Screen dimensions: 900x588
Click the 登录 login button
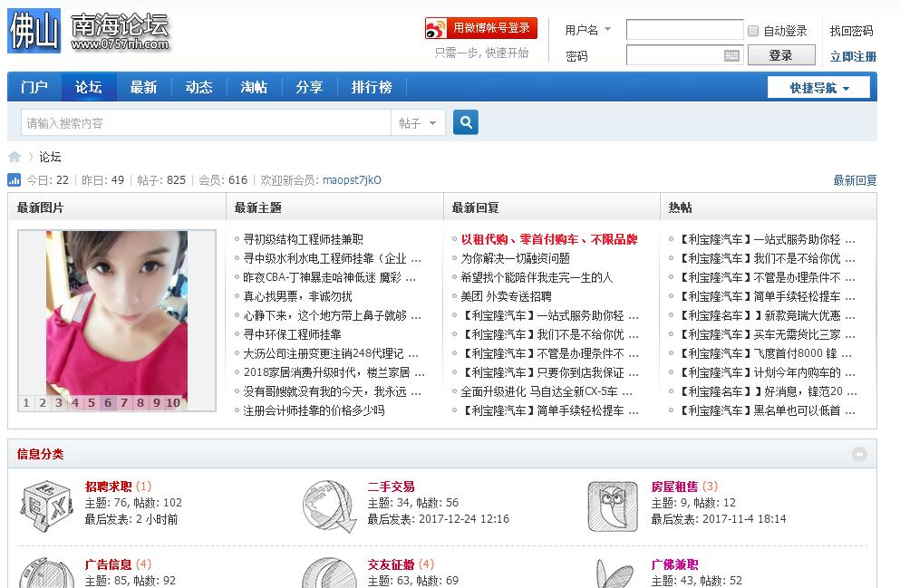tap(781, 55)
